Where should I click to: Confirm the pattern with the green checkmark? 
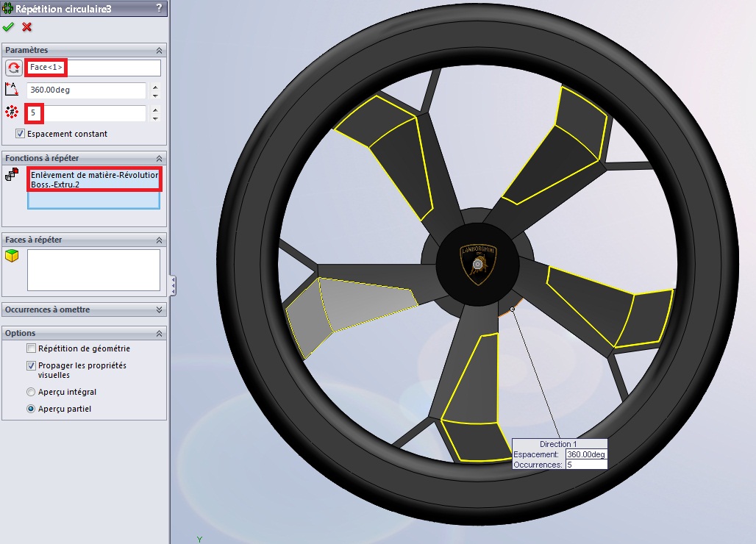pos(9,27)
